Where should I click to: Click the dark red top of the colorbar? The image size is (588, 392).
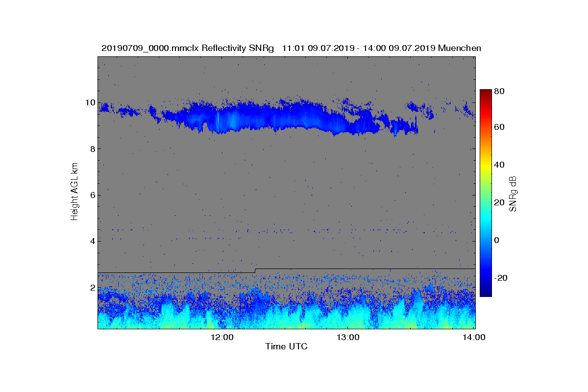pos(486,93)
